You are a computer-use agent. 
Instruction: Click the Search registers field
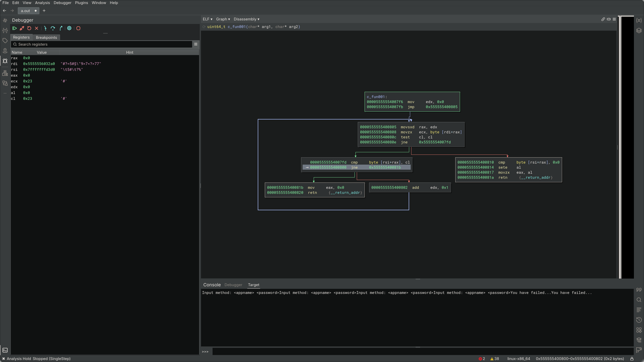coord(103,44)
